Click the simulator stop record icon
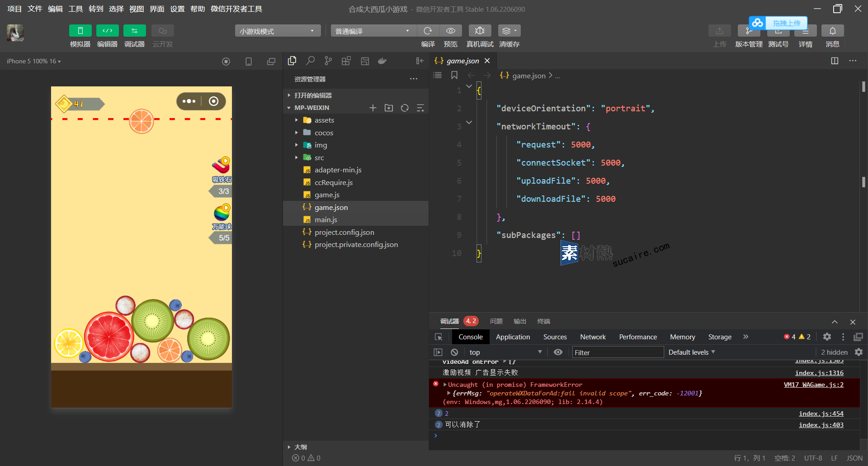This screenshot has width=868, height=466. [x=226, y=62]
